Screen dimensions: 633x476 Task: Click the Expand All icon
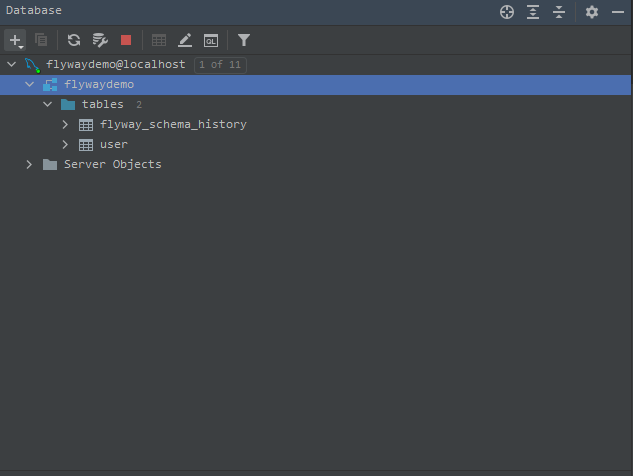tap(533, 12)
